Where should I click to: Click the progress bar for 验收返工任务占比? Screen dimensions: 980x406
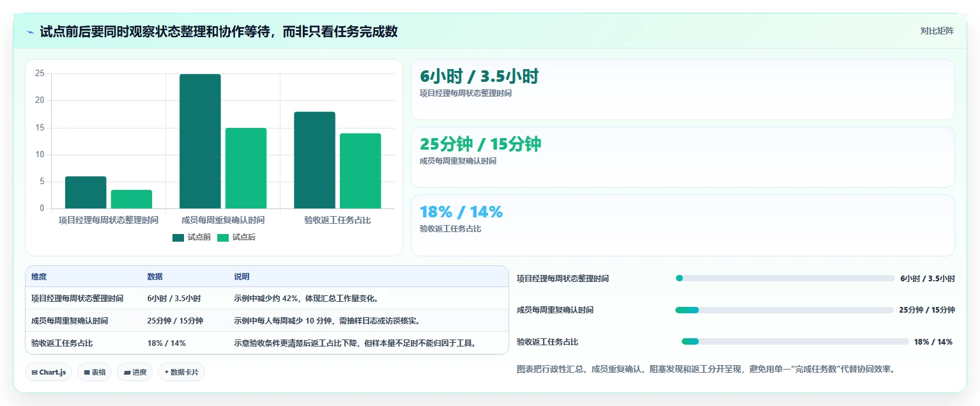click(x=795, y=341)
